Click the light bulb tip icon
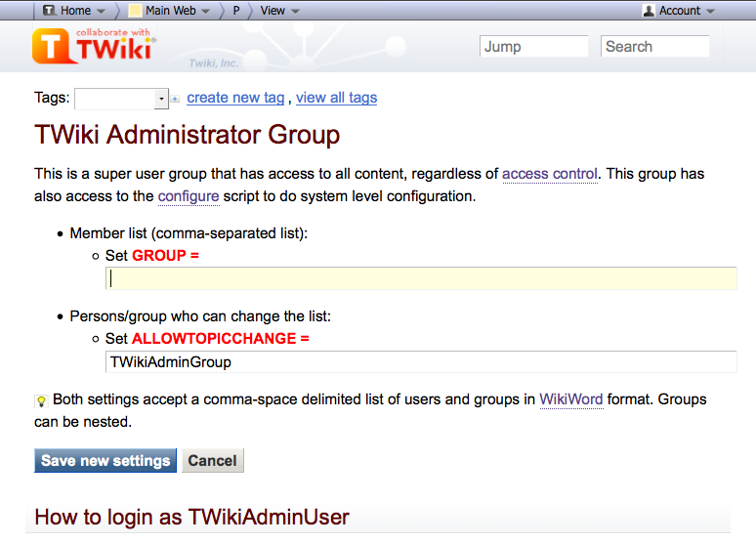Screen dimensions: 756x544 tap(41, 400)
